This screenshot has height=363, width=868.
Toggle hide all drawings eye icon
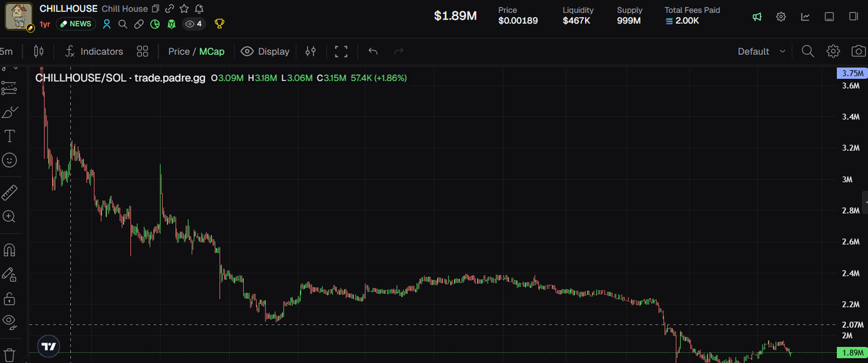10,321
